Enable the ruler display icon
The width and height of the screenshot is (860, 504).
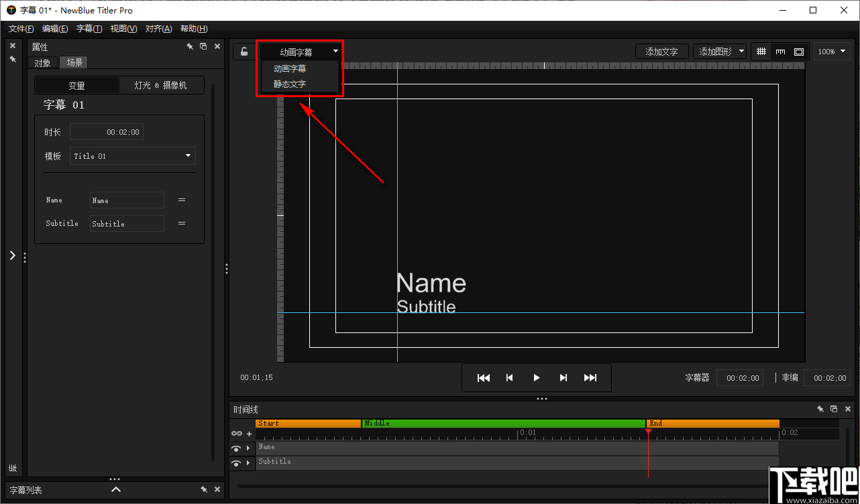[780, 51]
